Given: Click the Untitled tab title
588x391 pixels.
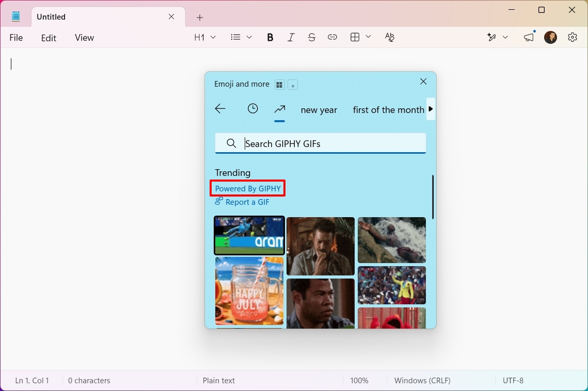Looking at the screenshot, I should (51, 17).
